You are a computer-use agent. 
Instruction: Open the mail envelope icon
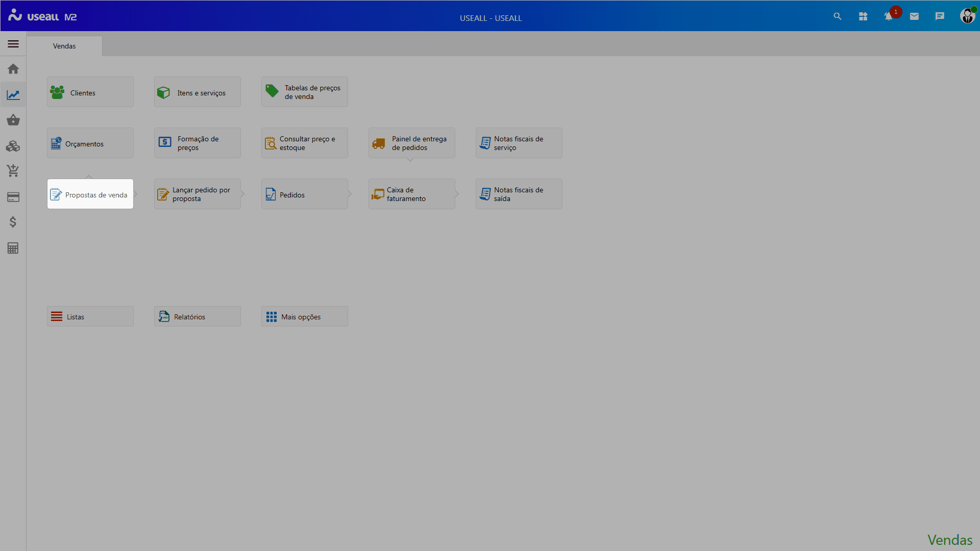(914, 16)
